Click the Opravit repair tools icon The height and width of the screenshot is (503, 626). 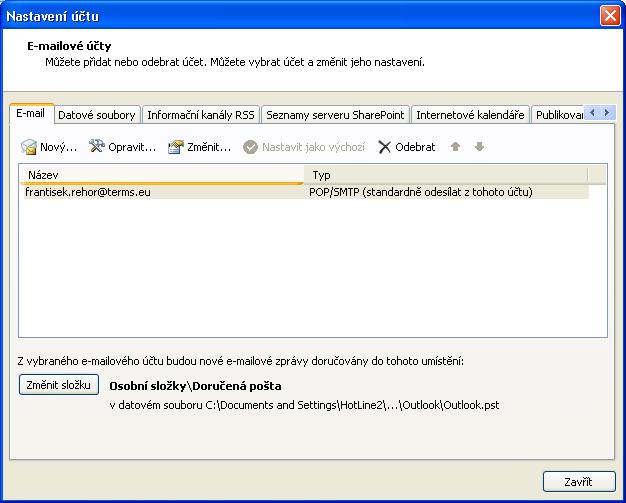97,147
